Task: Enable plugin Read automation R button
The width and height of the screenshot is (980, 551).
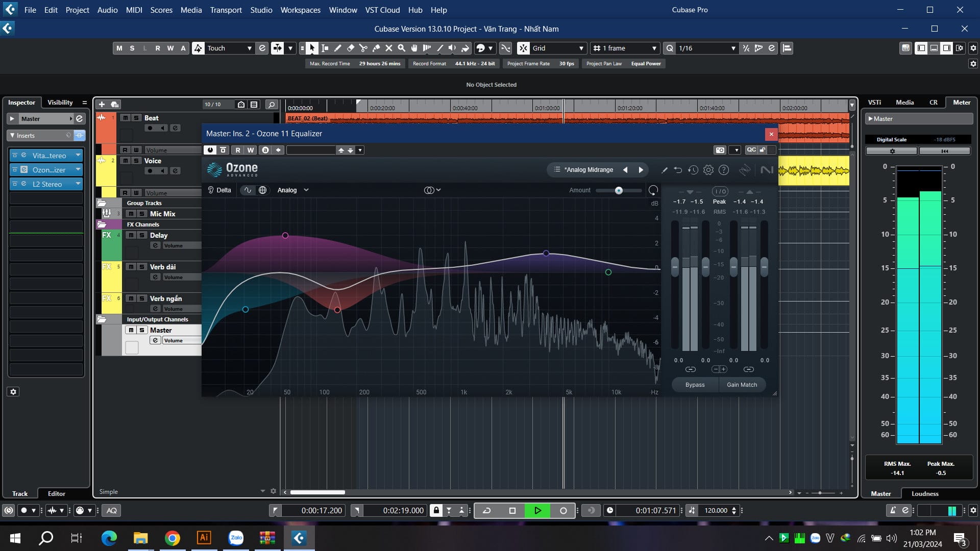Action: [238, 150]
